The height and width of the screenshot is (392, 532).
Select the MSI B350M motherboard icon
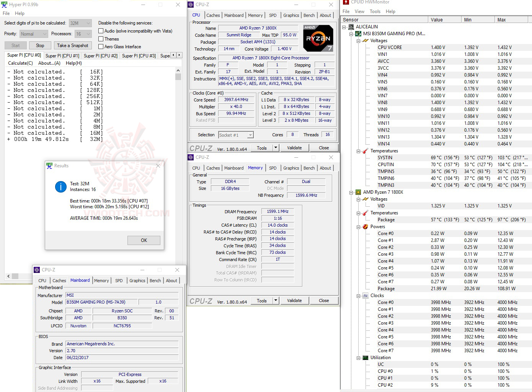click(358, 34)
